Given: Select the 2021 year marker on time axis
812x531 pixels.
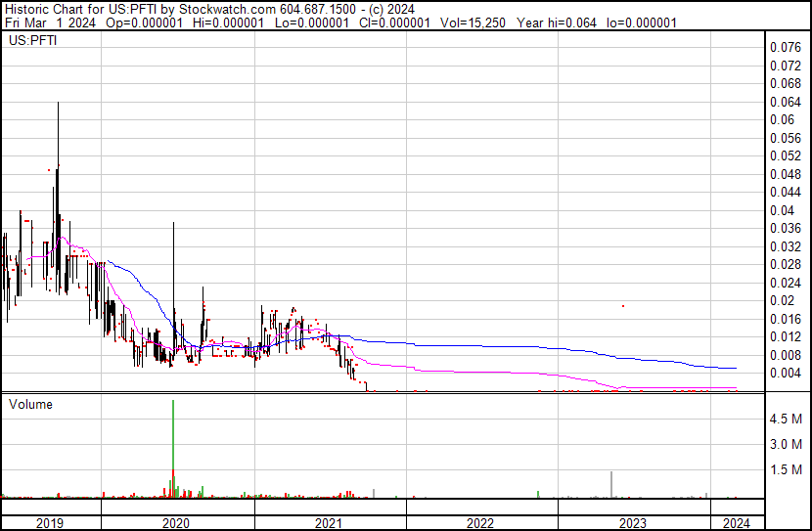Looking at the screenshot, I should [x=330, y=523].
